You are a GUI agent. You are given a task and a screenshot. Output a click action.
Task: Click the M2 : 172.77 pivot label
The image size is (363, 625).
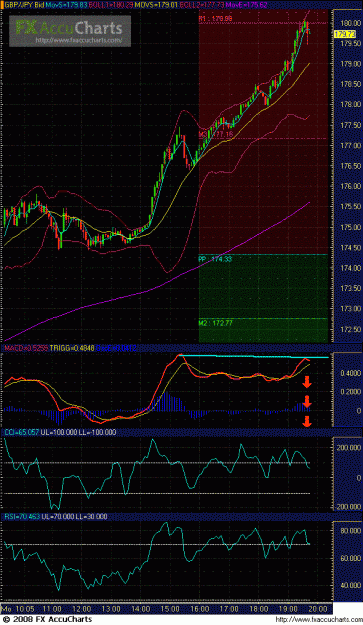[x=216, y=323]
